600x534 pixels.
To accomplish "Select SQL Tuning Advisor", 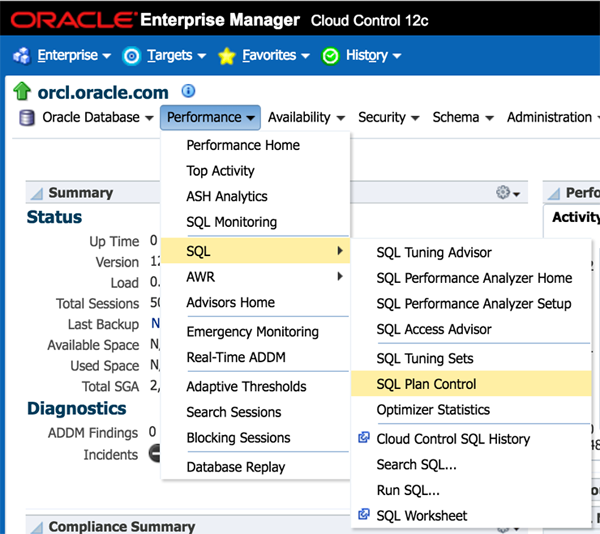I will (434, 252).
